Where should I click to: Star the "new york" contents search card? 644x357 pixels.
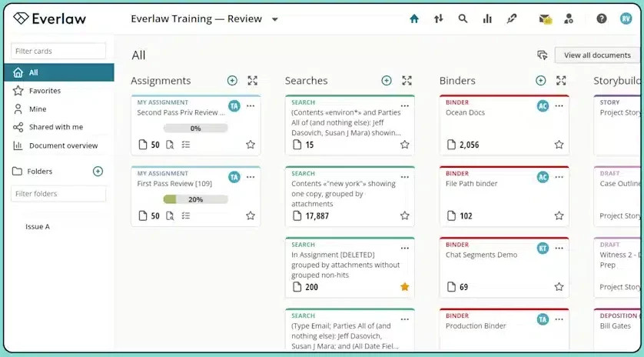pyautogui.click(x=405, y=215)
